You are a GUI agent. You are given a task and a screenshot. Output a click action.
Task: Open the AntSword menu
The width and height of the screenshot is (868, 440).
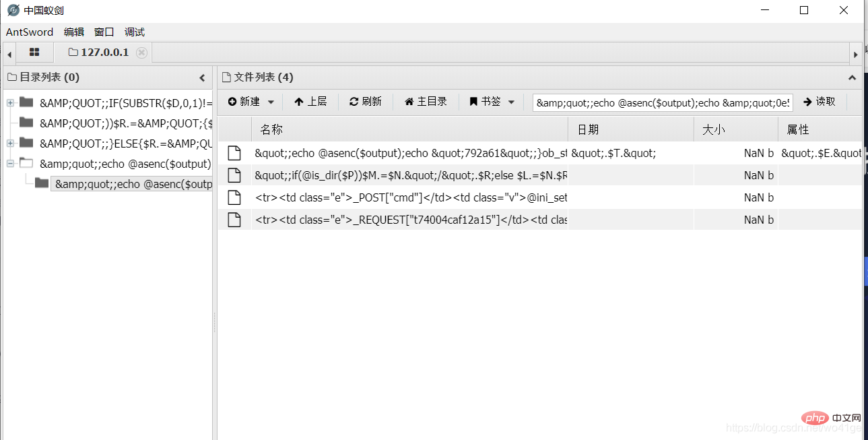[x=30, y=32]
